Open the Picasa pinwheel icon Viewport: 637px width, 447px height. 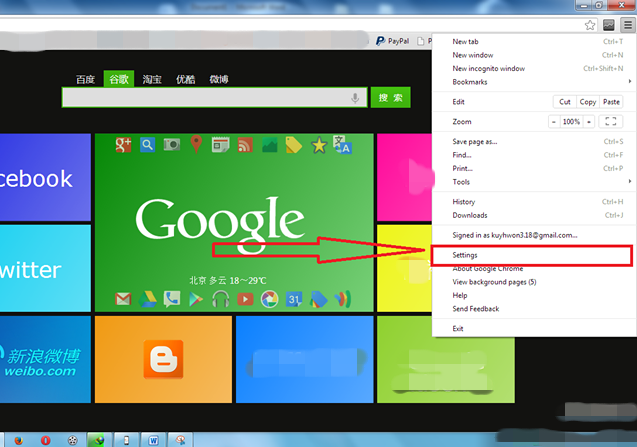[x=270, y=299]
